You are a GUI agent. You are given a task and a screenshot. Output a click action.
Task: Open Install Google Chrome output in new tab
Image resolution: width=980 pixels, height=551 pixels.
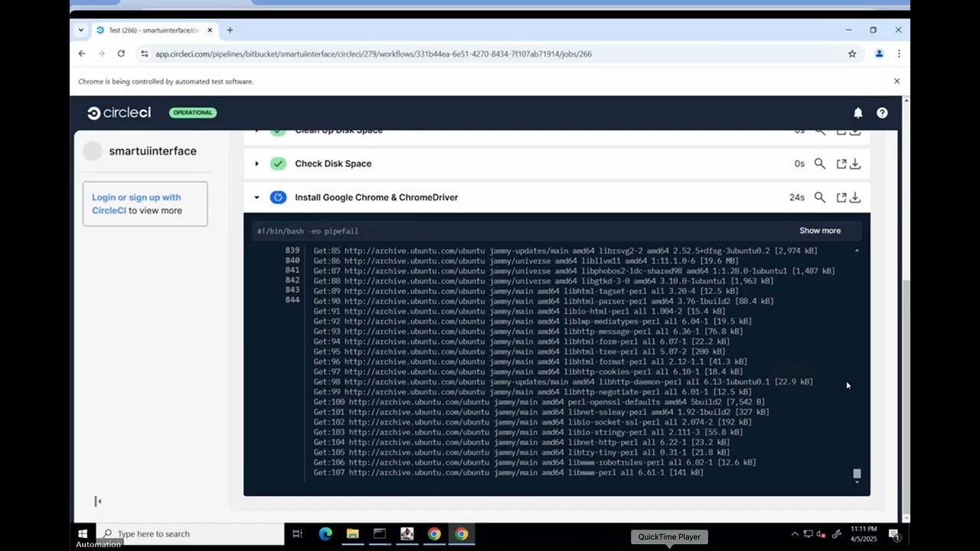tap(841, 197)
